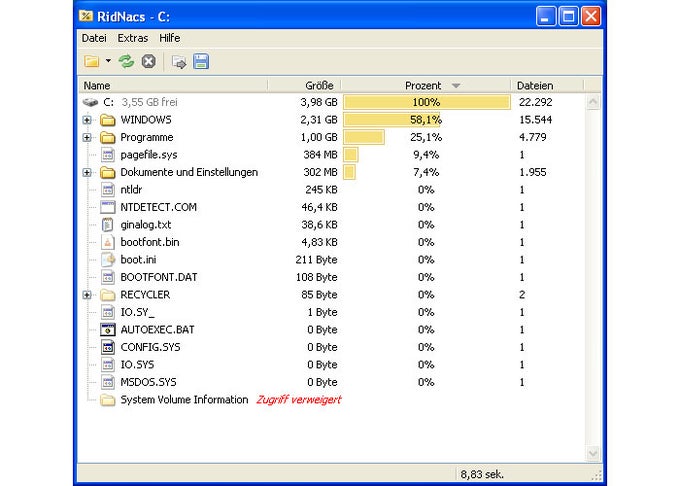Select the NTDETECT.COM entry

tap(158, 207)
